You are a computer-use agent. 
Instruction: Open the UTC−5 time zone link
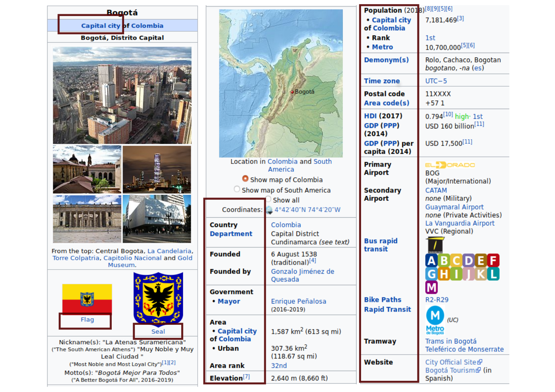[x=436, y=81]
